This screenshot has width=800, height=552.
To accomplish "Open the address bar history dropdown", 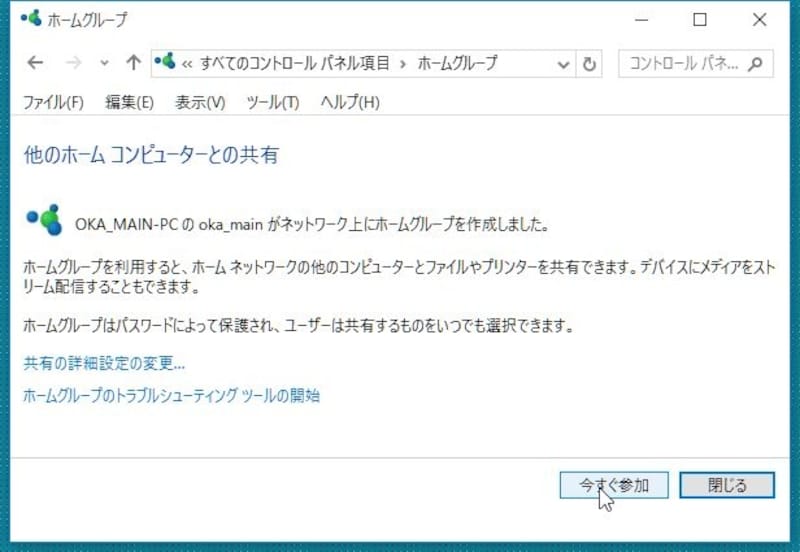I will [563, 64].
